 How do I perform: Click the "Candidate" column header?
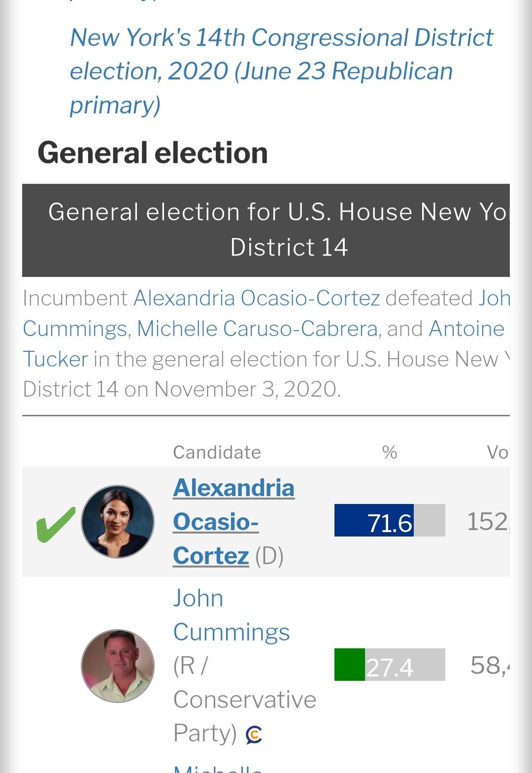click(217, 452)
